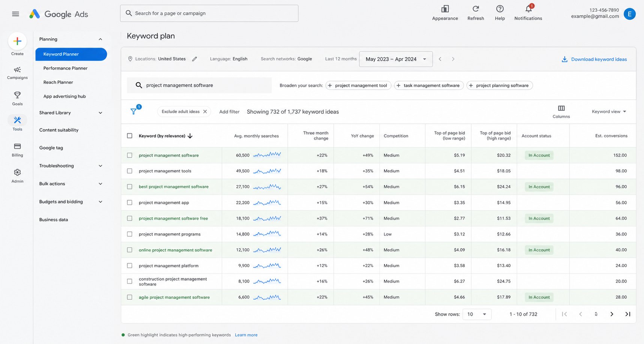
Task: Open the Appearance settings
Action: coord(445,13)
